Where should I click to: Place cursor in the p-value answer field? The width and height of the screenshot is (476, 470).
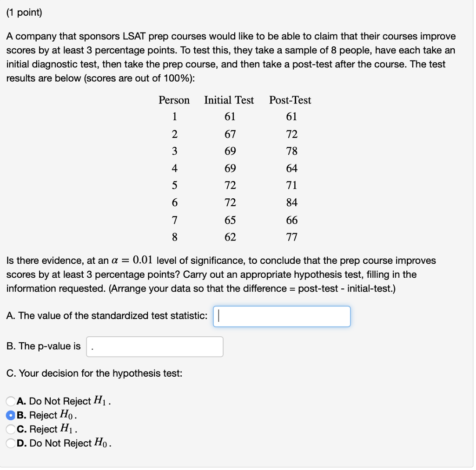(x=154, y=346)
